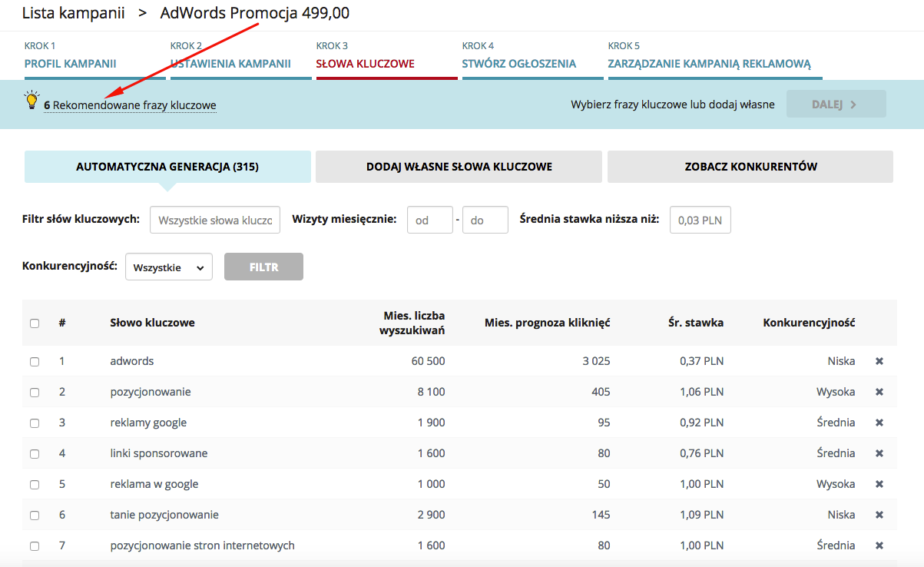This screenshot has width=924, height=567.
Task: Click the 'Filtr słów kluczowych' text field
Action: (215, 220)
